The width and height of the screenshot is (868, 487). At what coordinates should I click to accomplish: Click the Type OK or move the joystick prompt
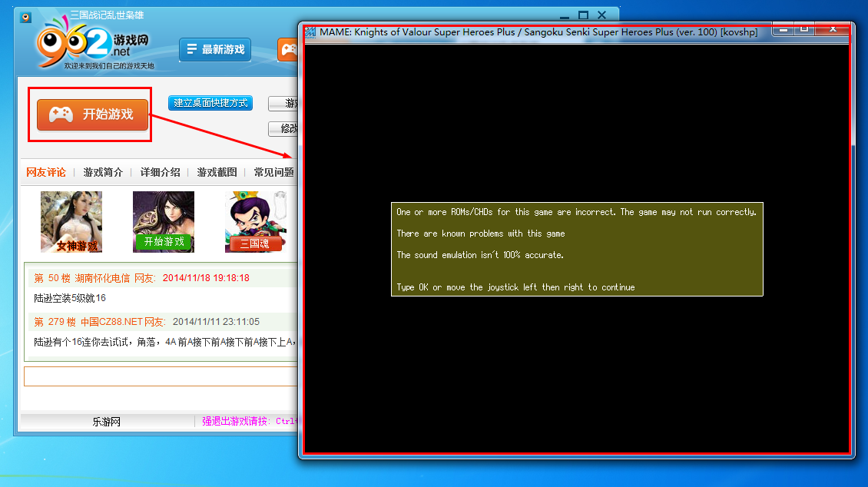[x=515, y=287]
